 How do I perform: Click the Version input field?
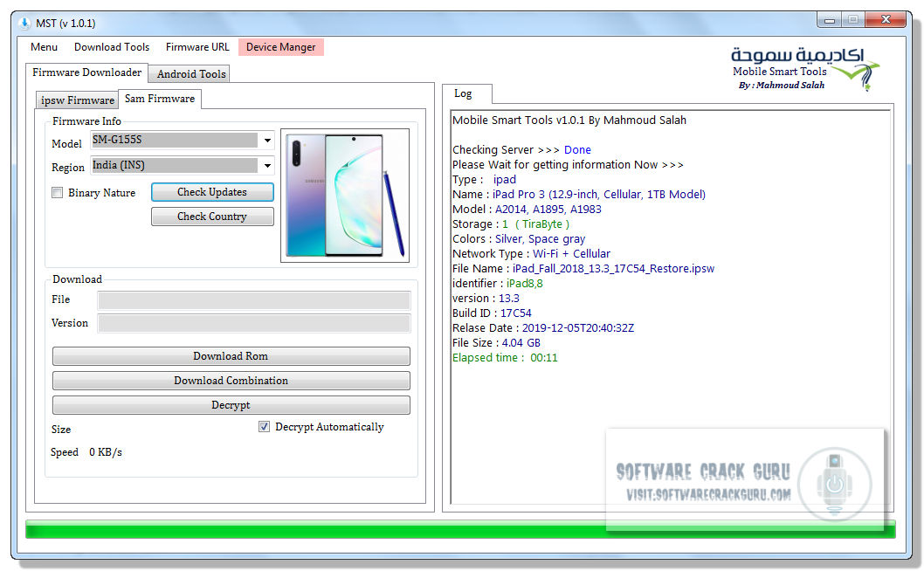coord(254,324)
